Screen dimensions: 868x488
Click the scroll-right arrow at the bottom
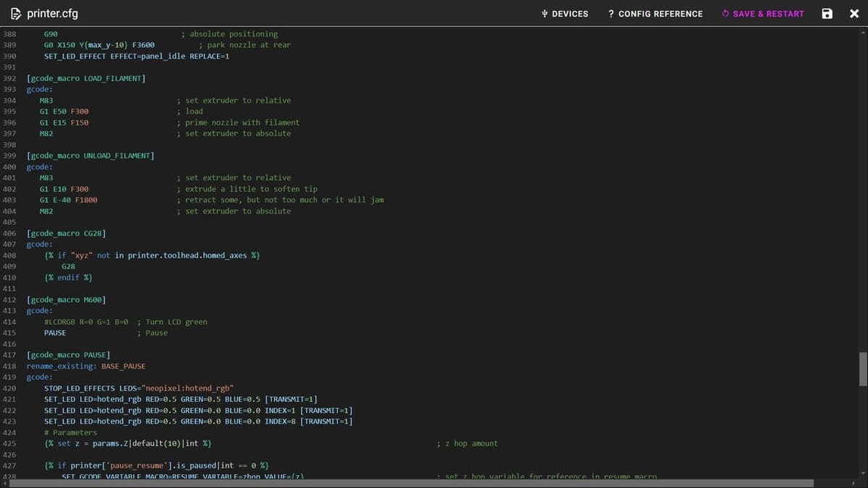tap(854, 483)
